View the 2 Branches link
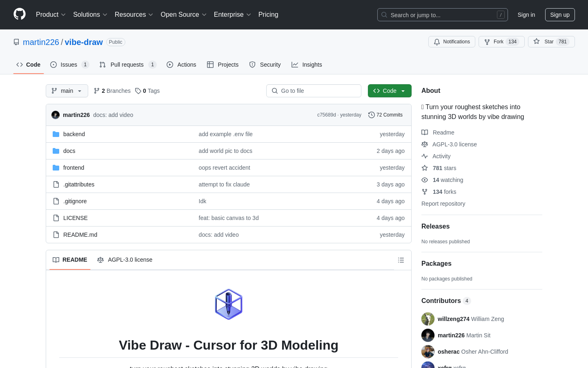This screenshot has height=368, width=588. click(112, 91)
